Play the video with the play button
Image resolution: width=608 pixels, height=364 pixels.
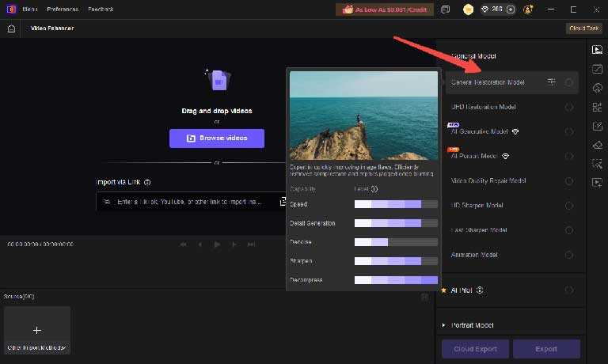pos(217,245)
